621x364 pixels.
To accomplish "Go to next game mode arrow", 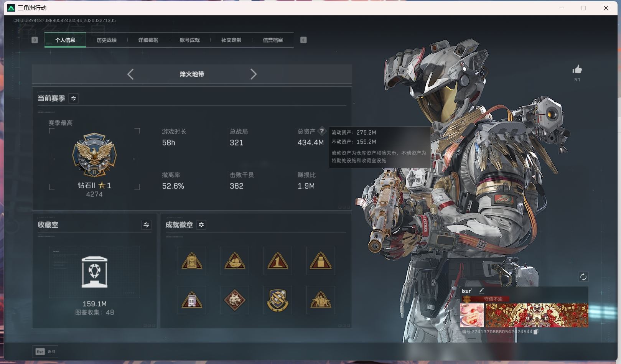I will [x=253, y=74].
